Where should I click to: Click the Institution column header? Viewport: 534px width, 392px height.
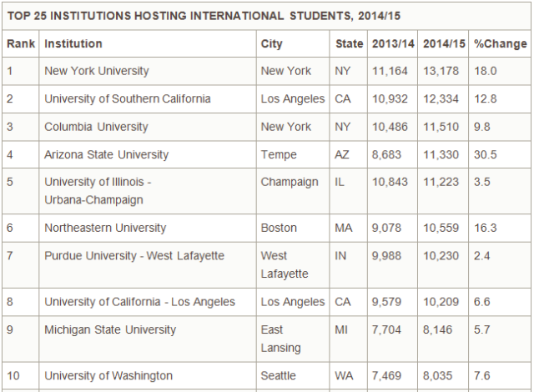73,44
